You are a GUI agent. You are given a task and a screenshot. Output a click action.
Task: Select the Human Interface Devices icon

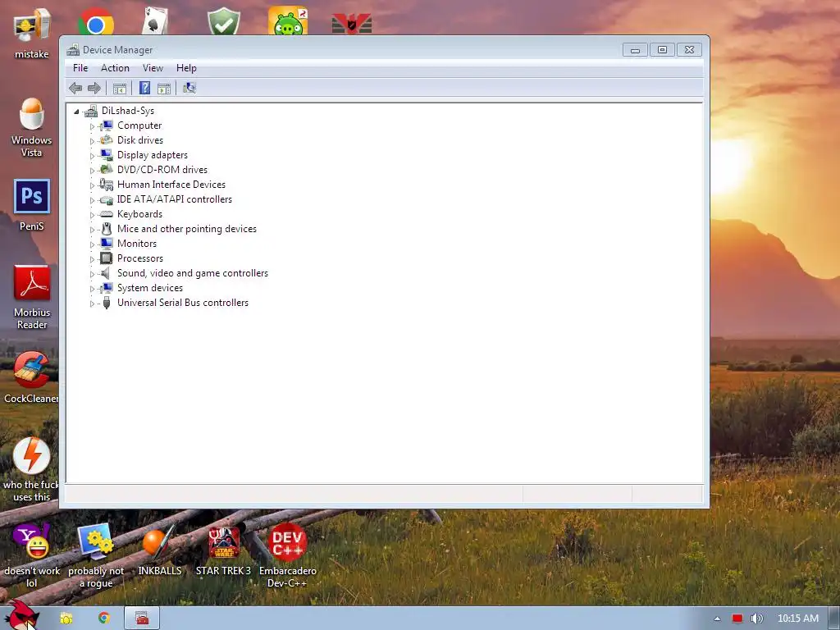click(x=106, y=185)
